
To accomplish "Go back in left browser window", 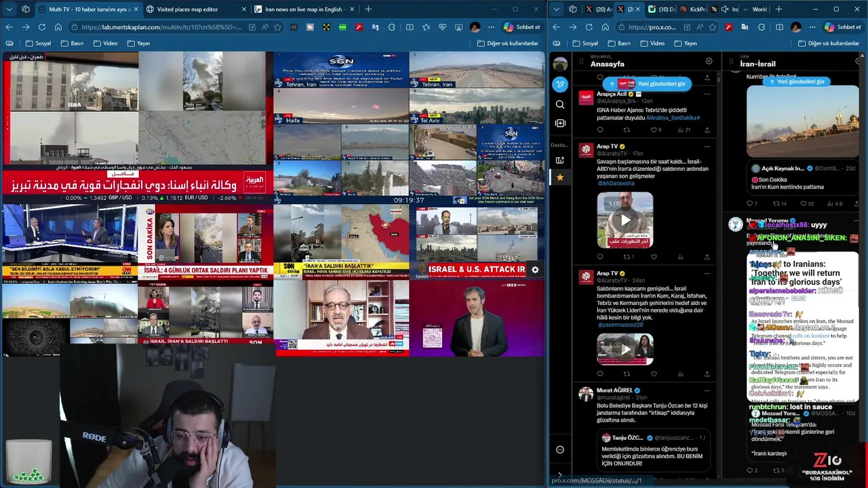I will click(x=9, y=27).
